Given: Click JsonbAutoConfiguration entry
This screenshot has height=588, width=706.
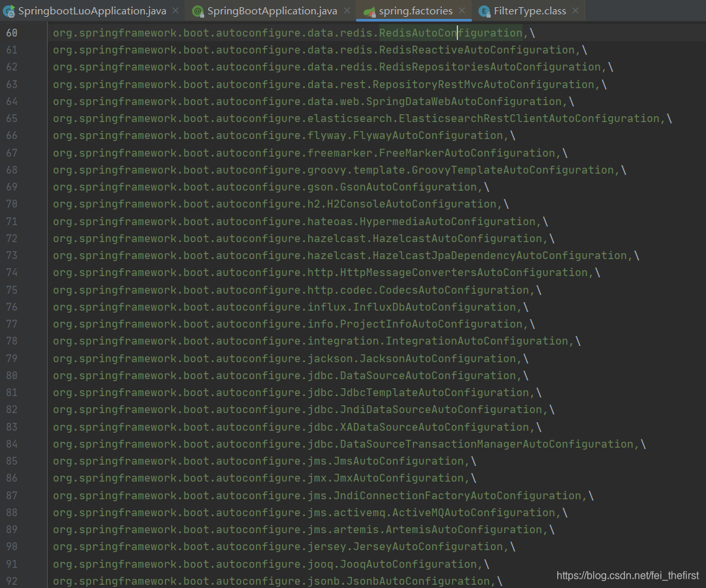Looking at the screenshot, I should point(418,581).
